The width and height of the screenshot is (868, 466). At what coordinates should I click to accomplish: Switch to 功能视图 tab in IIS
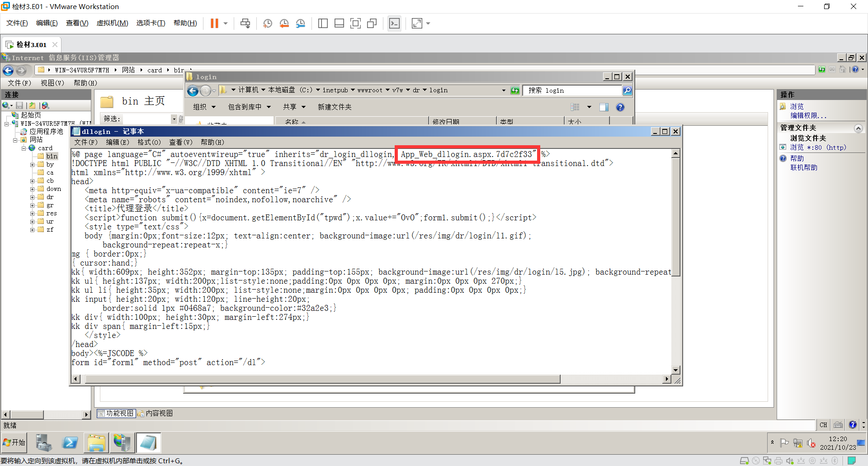click(x=116, y=414)
